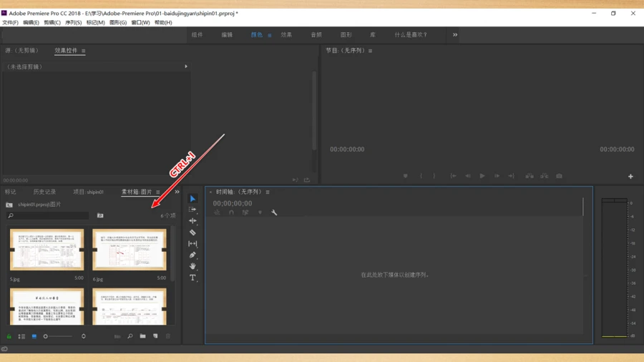Open the 素材箱:图片 panel menu

coord(157,192)
